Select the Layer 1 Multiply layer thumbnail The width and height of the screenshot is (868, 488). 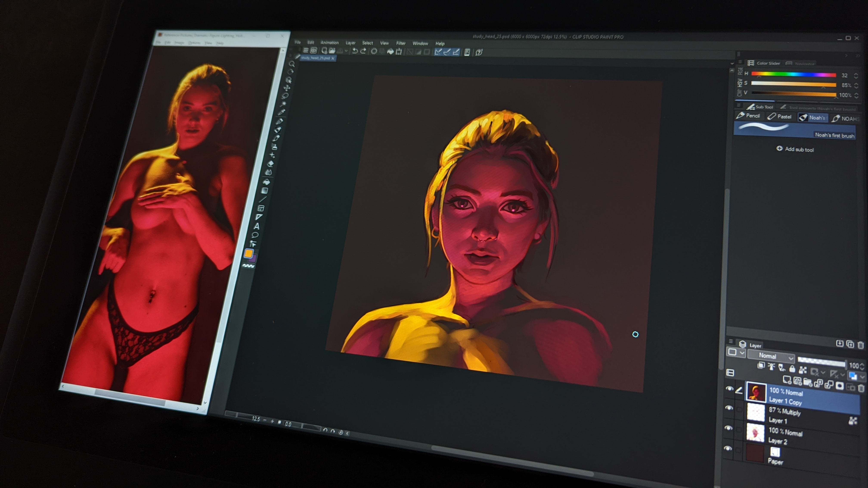(756, 412)
